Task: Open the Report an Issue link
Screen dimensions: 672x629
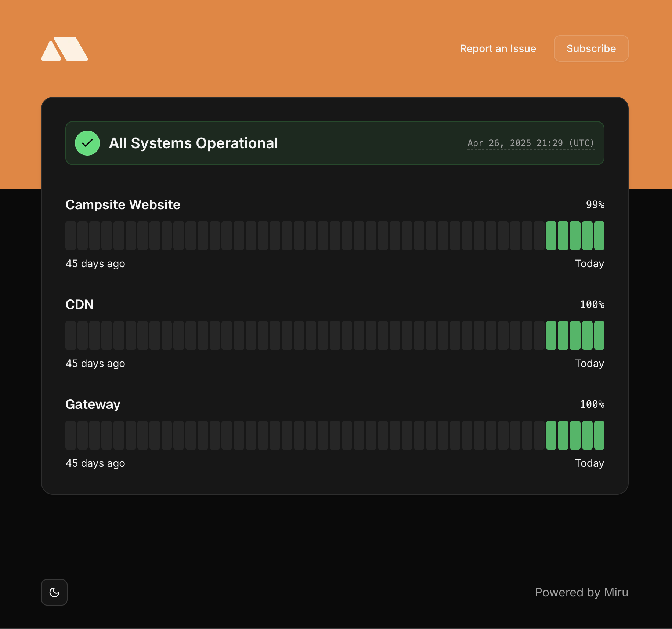Action: [x=498, y=48]
